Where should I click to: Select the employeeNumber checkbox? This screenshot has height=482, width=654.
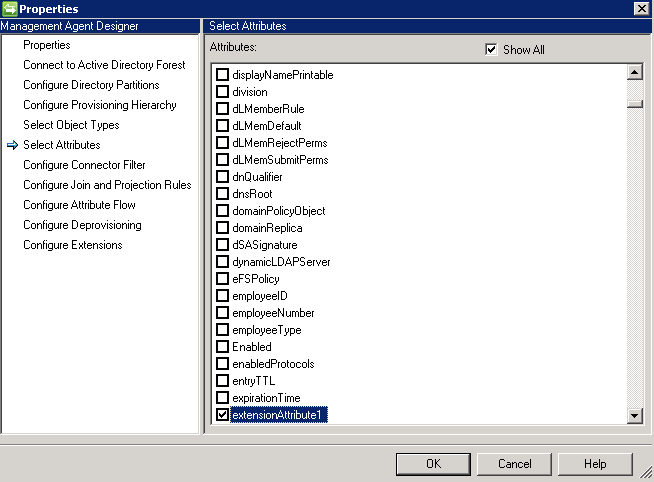[222, 313]
